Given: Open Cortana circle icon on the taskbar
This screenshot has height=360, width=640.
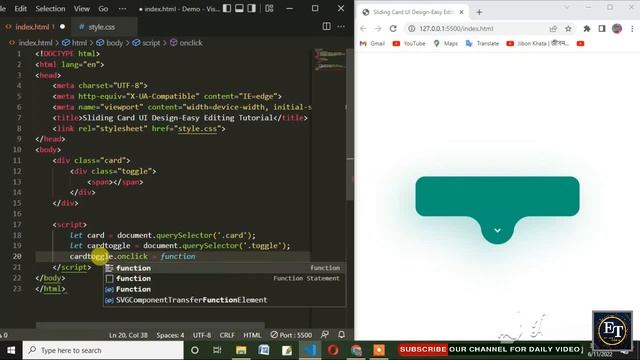Looking at the screenshot, I should coord(195,350).
